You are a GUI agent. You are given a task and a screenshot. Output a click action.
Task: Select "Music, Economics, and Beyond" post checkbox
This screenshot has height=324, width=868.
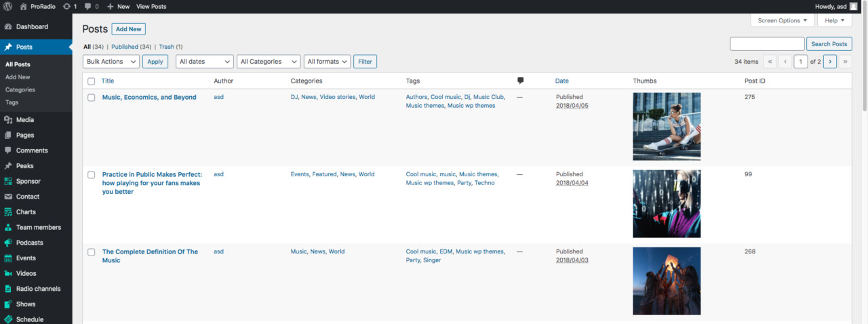coord(92,98)
